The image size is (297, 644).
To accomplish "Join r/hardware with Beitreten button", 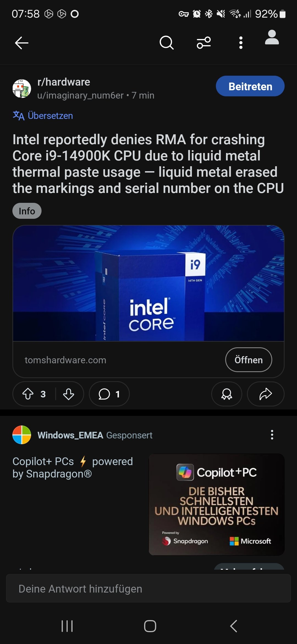I will tap(250, 86).
